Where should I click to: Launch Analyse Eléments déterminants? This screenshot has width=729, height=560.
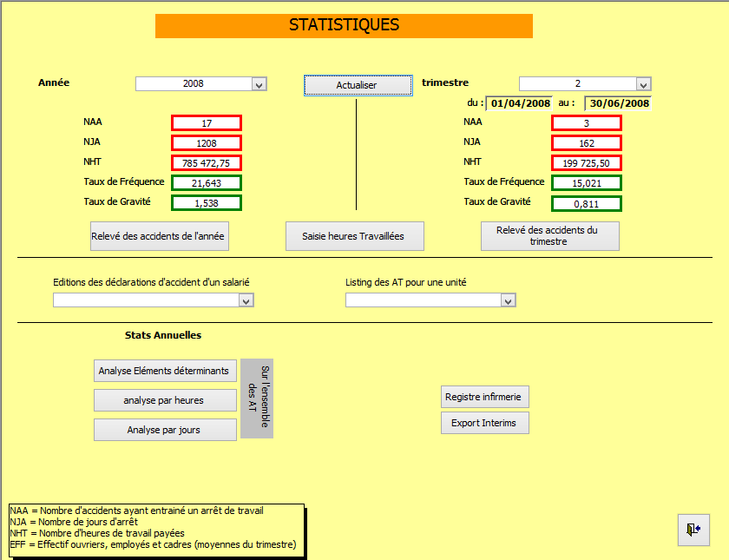tap(165, 371)
